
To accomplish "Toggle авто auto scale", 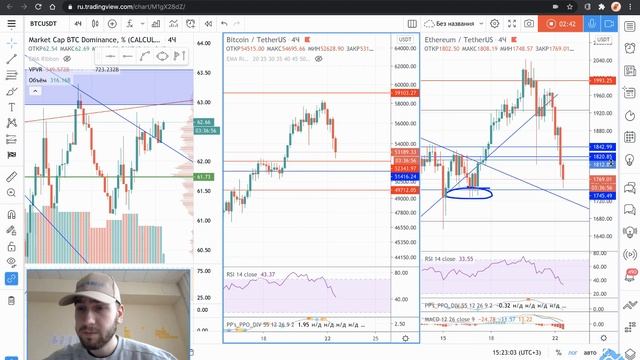I will pyautogui.click(x=590, y=352).
